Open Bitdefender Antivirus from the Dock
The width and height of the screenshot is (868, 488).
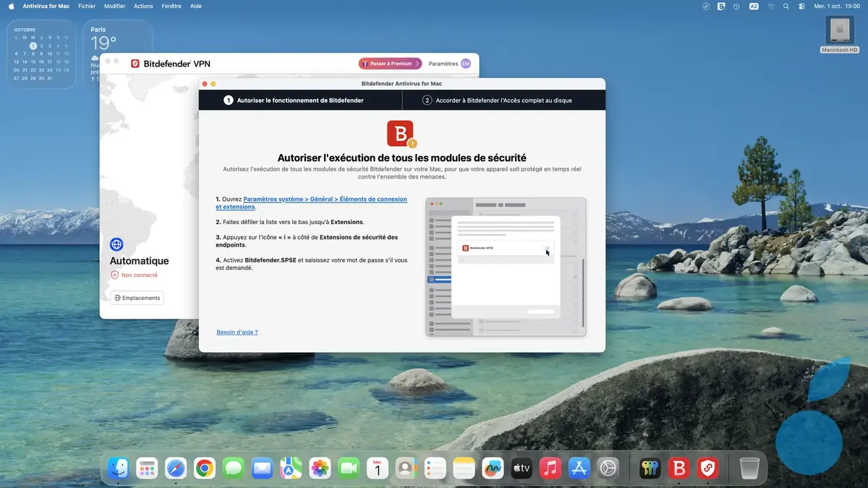[x=678, y=468]
